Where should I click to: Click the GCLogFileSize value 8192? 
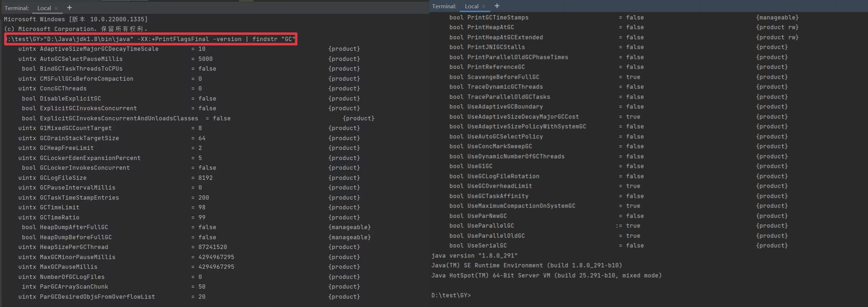pyautogui.click(x=205, y=178)
